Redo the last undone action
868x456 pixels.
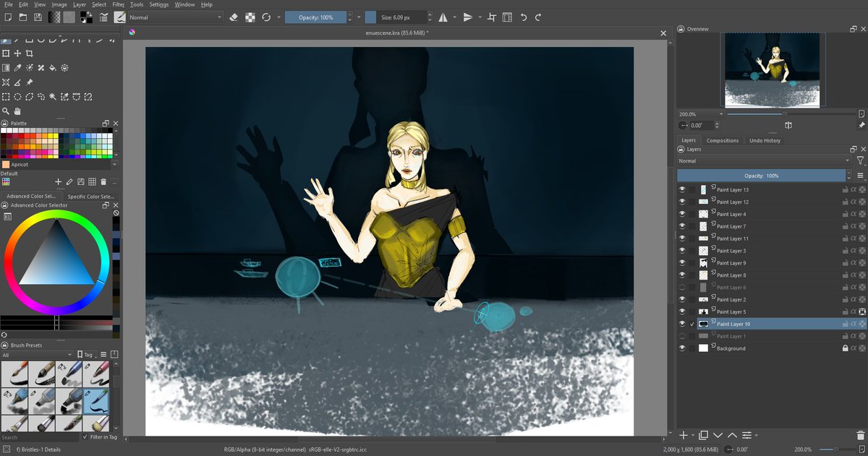click(538, 17)
